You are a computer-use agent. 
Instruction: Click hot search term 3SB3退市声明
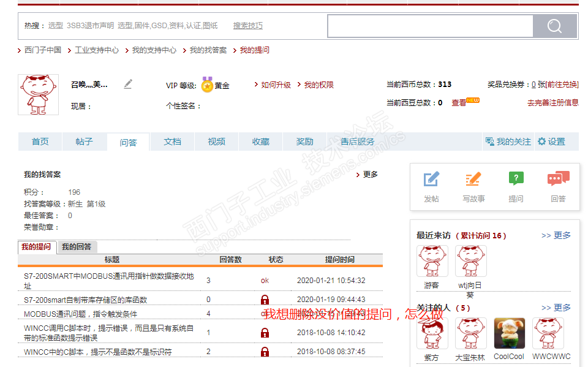coord(91,26)
